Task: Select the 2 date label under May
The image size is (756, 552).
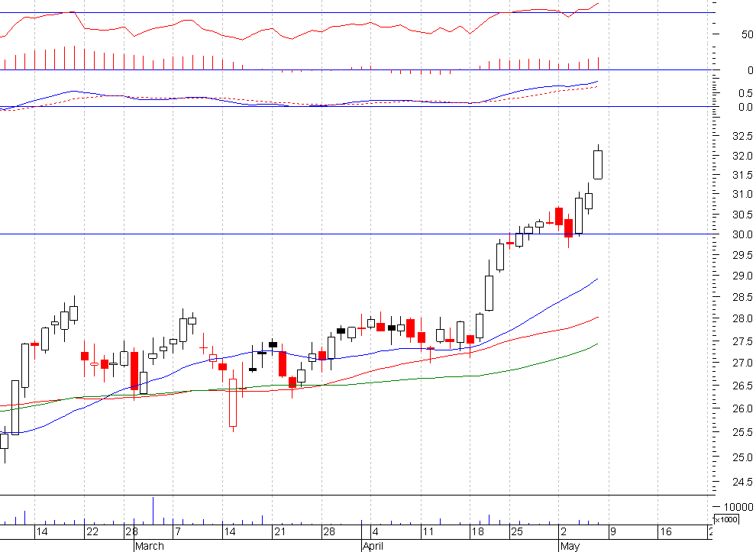Action: (563, 531)
